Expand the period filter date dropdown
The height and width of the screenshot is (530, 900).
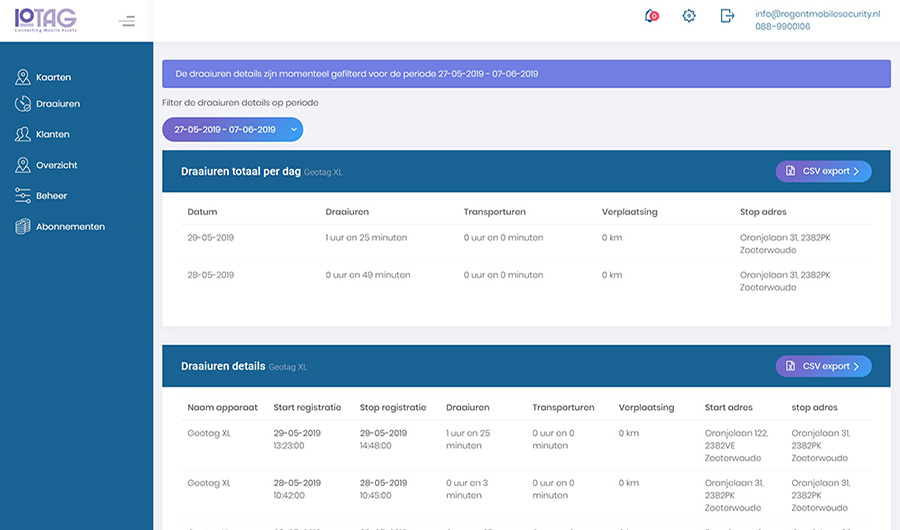(232, 130)
